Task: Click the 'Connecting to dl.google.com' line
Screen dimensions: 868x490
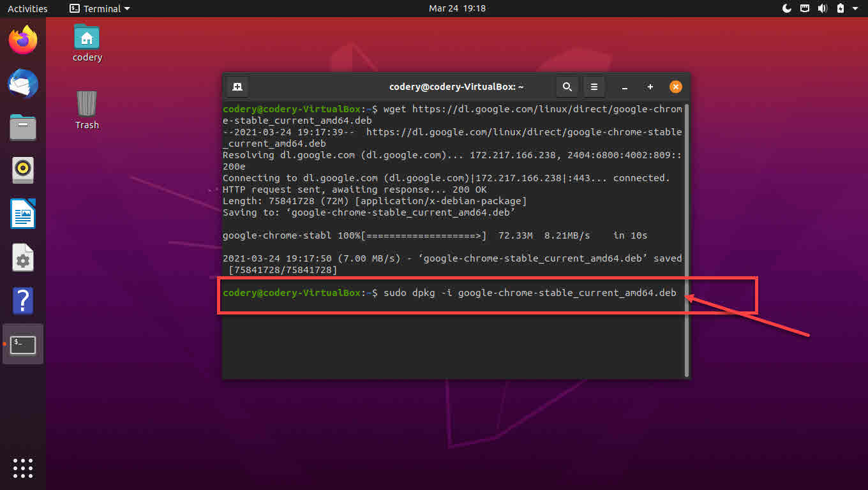Action: (446, 178)
